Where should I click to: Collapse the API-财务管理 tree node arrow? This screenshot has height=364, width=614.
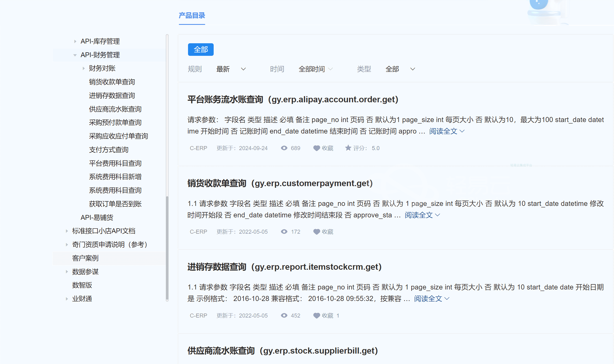point(75,55)
